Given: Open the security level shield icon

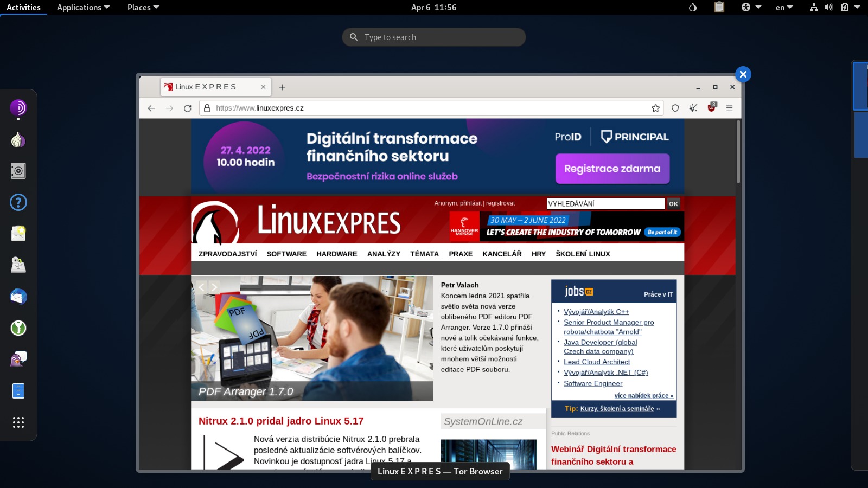Looking at the screenshot, I should pos(675,108).
